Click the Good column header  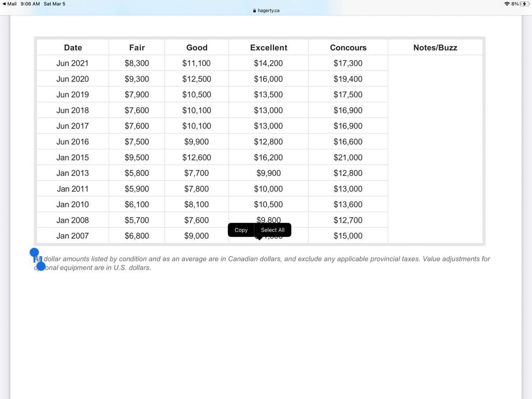tap(196, 48)
